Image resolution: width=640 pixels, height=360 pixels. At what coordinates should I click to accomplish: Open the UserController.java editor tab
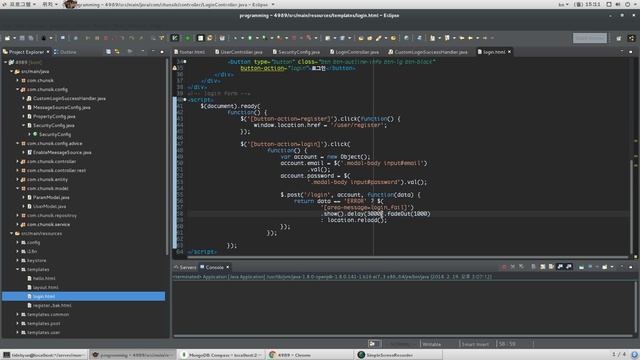(x=239, y=52)
